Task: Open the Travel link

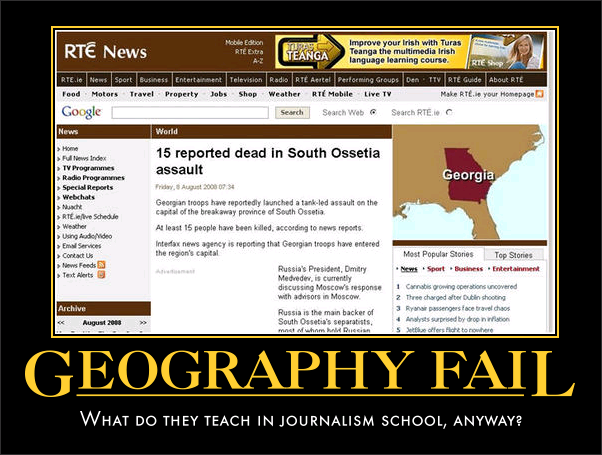Action: point(142,94)
